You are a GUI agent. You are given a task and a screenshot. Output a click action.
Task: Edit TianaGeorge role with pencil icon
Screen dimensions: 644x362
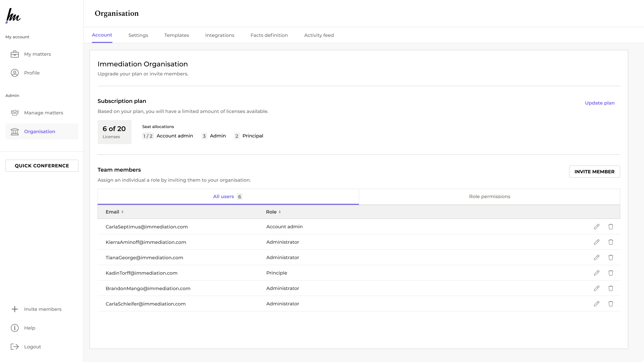click(596, 257)
